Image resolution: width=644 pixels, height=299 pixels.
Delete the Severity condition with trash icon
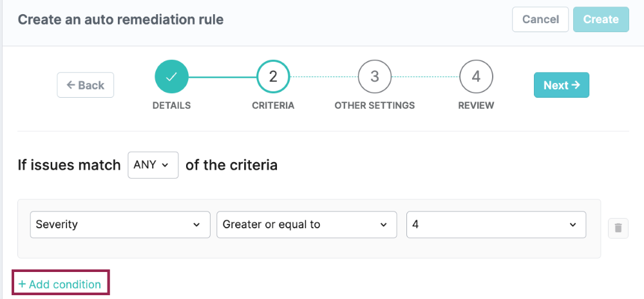618,228
